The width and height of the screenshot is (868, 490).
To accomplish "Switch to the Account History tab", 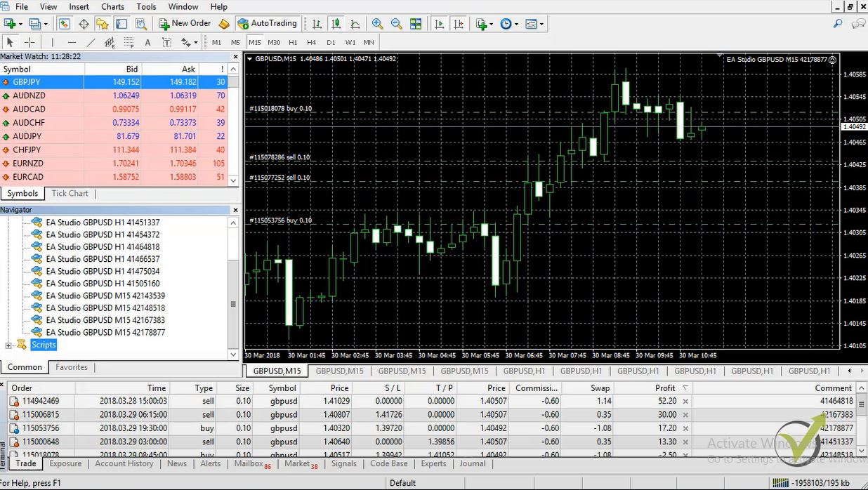I will point(124,463).
